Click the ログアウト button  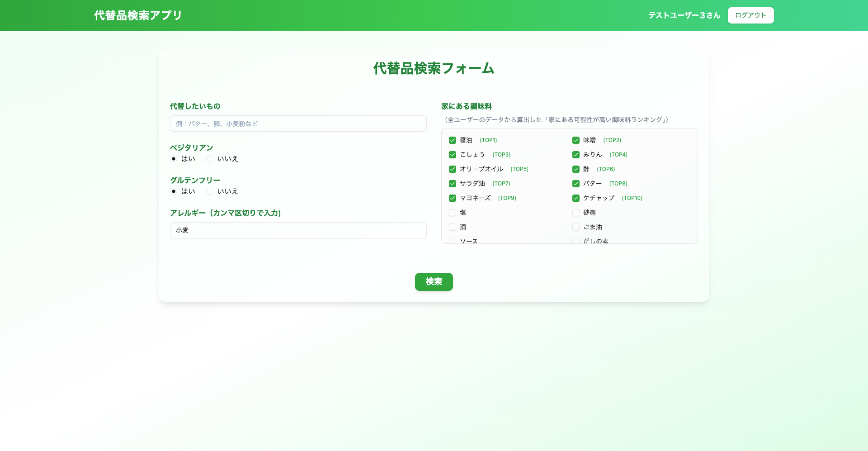coord(750,15)
